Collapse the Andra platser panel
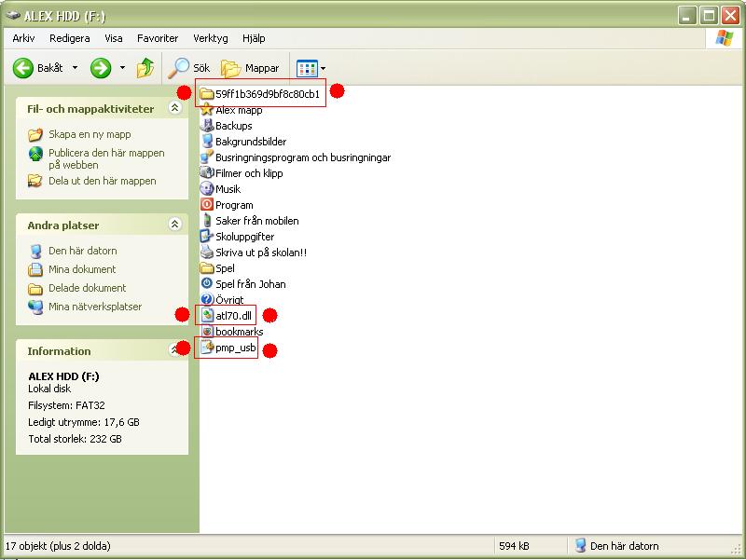 (x=175, y=224)
